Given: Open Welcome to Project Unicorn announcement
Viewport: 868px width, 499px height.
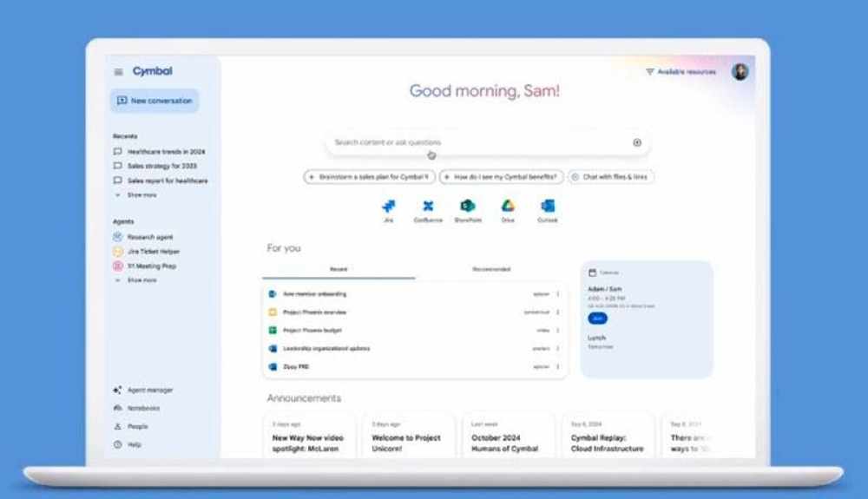Looking at the screenshot, I should 408,436.
